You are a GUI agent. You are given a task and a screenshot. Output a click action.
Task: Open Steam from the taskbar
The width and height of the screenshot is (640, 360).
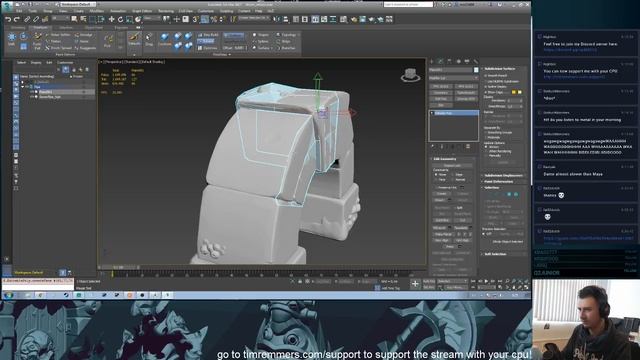click(66, 295)
